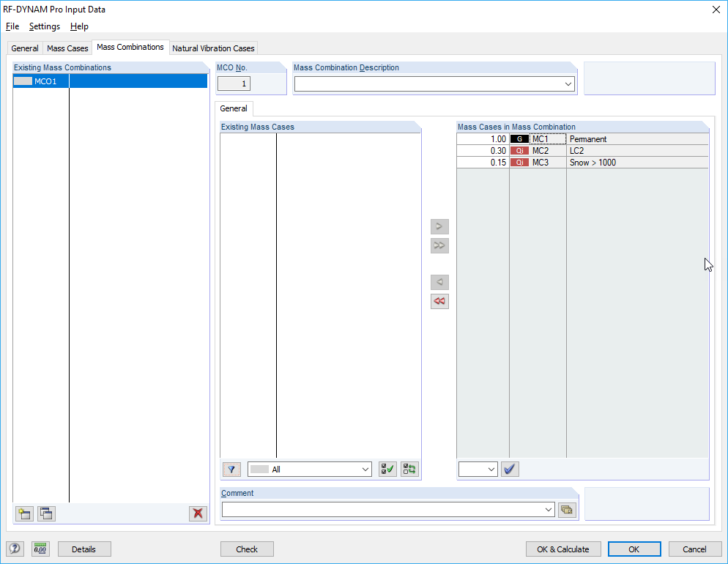Open the Mass Combination Description dropdown
The image size is (728, 564).
[568, 84]
